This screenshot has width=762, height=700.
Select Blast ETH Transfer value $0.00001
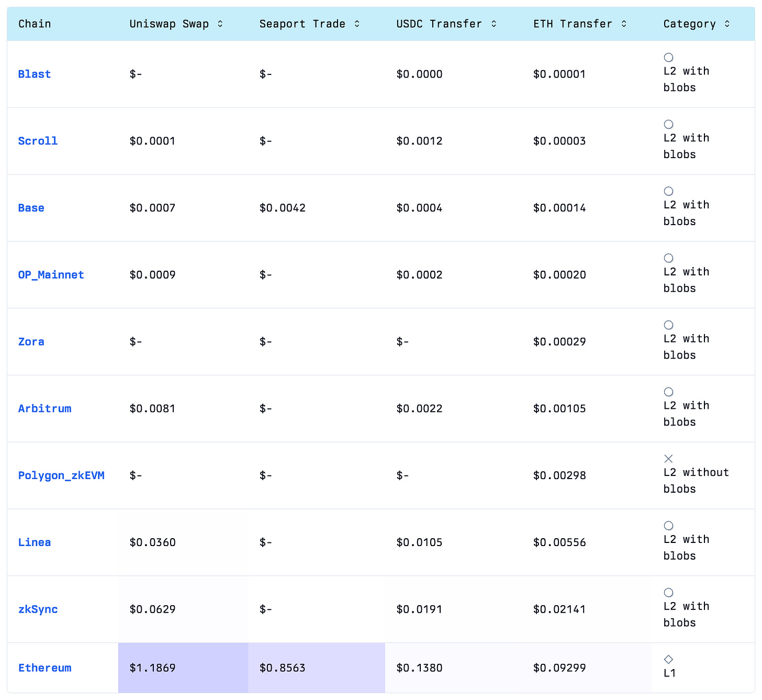pos(559,74)
